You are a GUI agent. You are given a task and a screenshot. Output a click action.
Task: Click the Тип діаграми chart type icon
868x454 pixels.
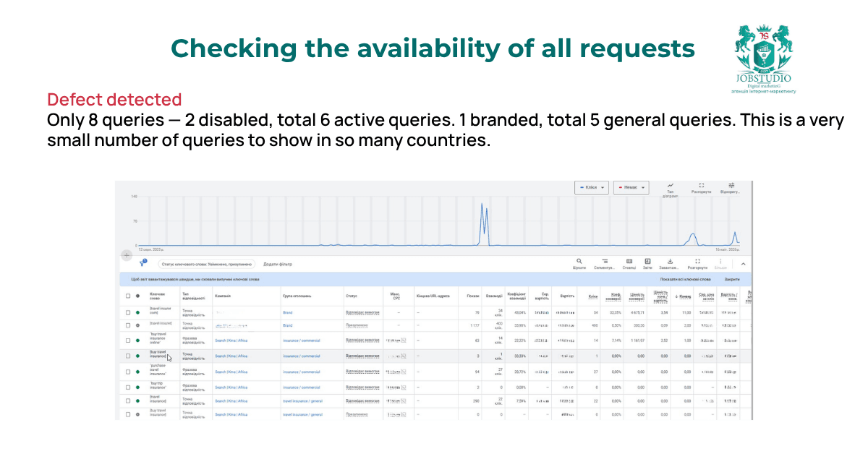click(671, 184)
